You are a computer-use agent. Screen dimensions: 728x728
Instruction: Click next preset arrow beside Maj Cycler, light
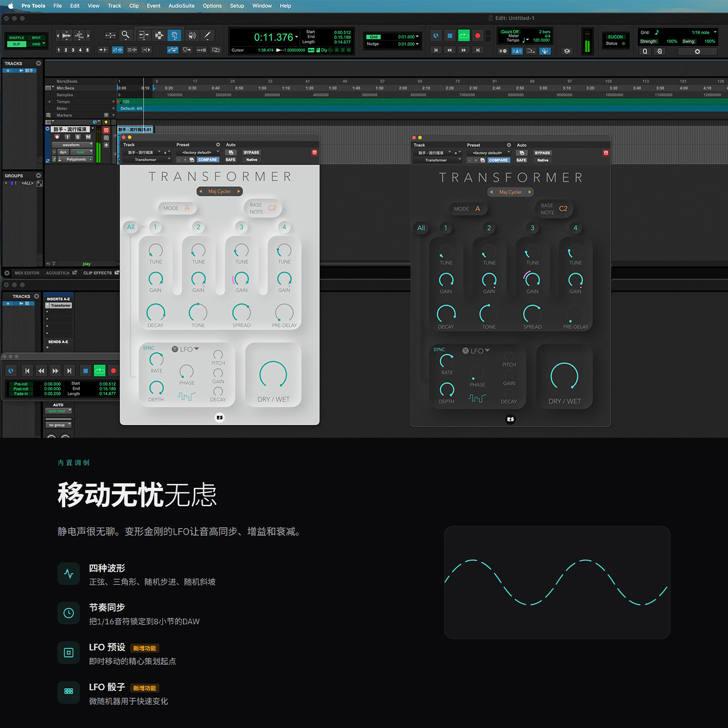coord(239,192)
